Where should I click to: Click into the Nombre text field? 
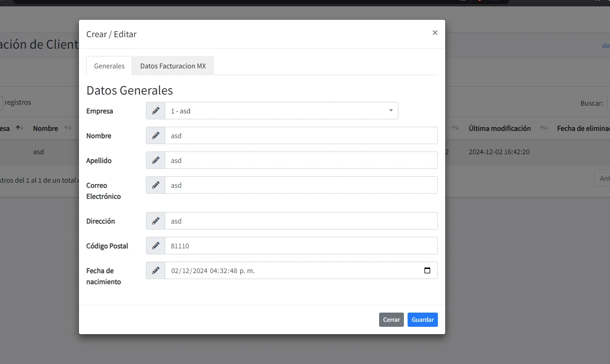[301, 135]
